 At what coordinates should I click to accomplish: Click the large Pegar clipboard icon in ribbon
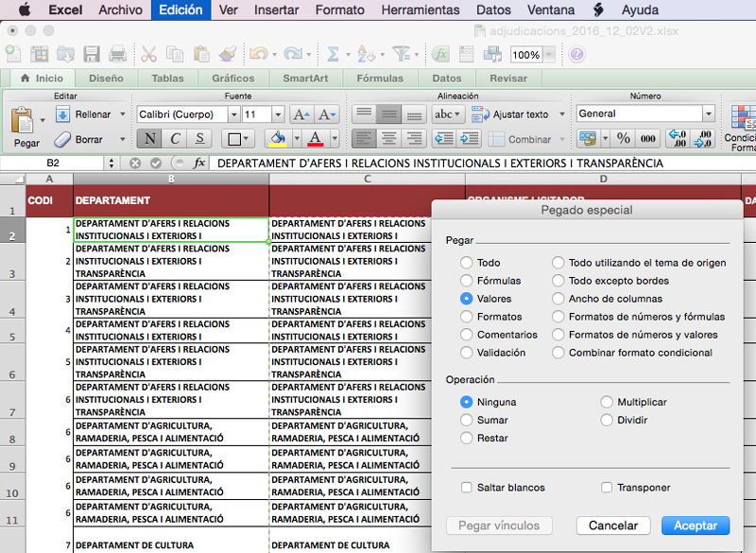pos(23,121)
